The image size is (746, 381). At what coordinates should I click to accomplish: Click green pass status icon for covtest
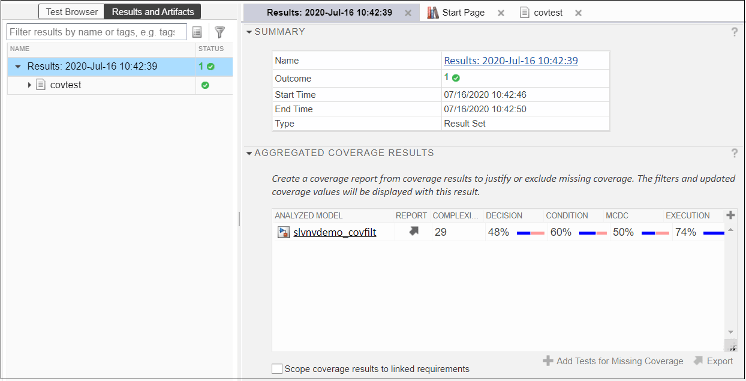(x=205, y=86)
